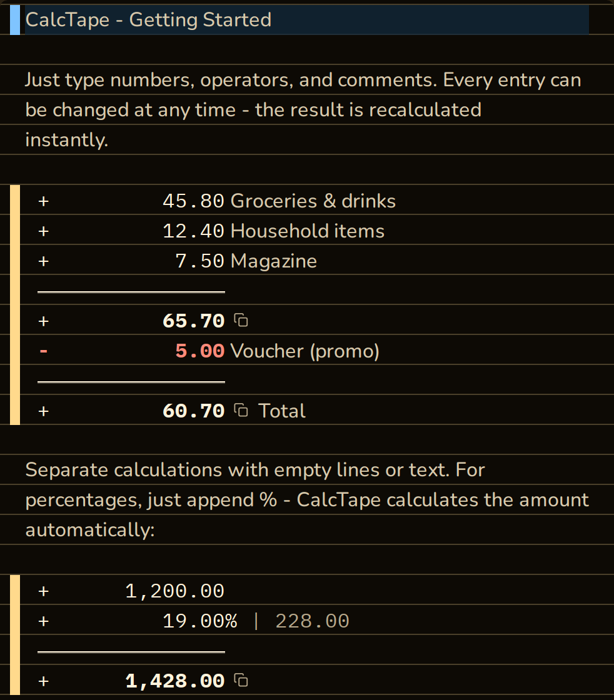
Task: Click the text paragraph starting 'Just type numbers'
Action: [x=304, y=110]
